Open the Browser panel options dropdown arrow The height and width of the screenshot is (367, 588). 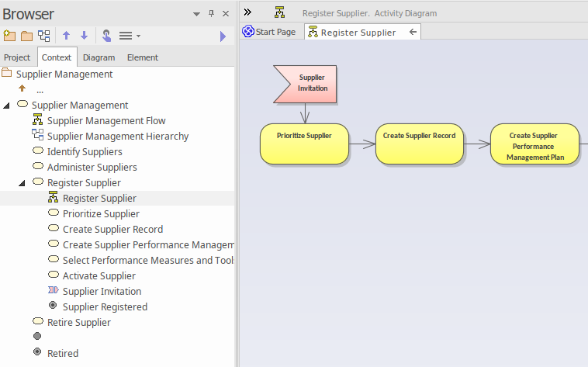point(196,14)
